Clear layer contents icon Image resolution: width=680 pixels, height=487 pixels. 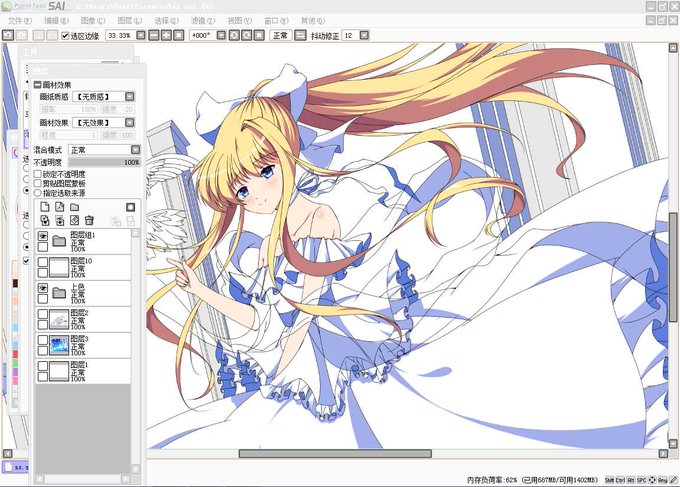point(75,220)
